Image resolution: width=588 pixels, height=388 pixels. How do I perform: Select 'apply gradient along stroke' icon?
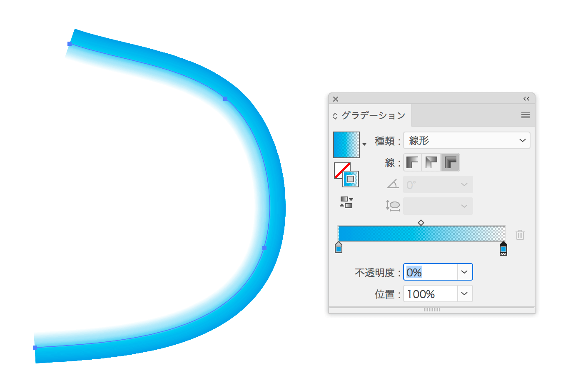tap(431, 162)
